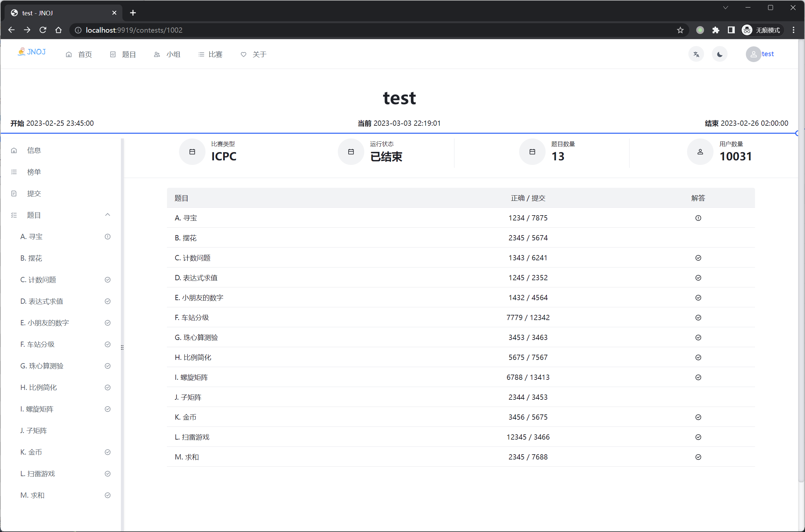
Task: Open problem J. 子矩阵 from table
Action: tap(188, 397)
